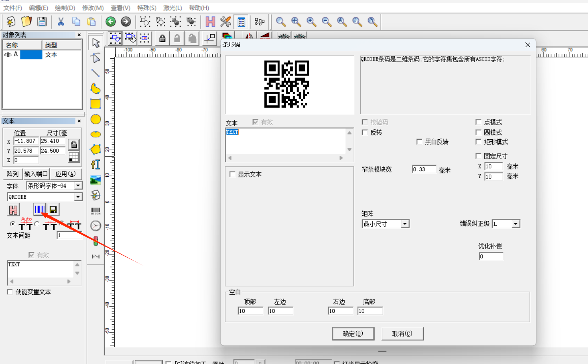Click the undo green back arrow
The width and height of the screenshot is (588, 364).
pos(111,22)
